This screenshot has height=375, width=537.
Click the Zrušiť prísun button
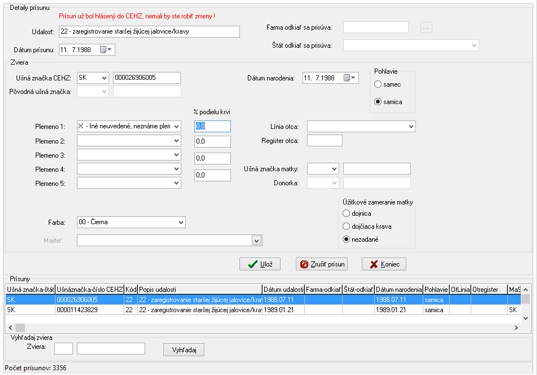(x=322, y=264)
